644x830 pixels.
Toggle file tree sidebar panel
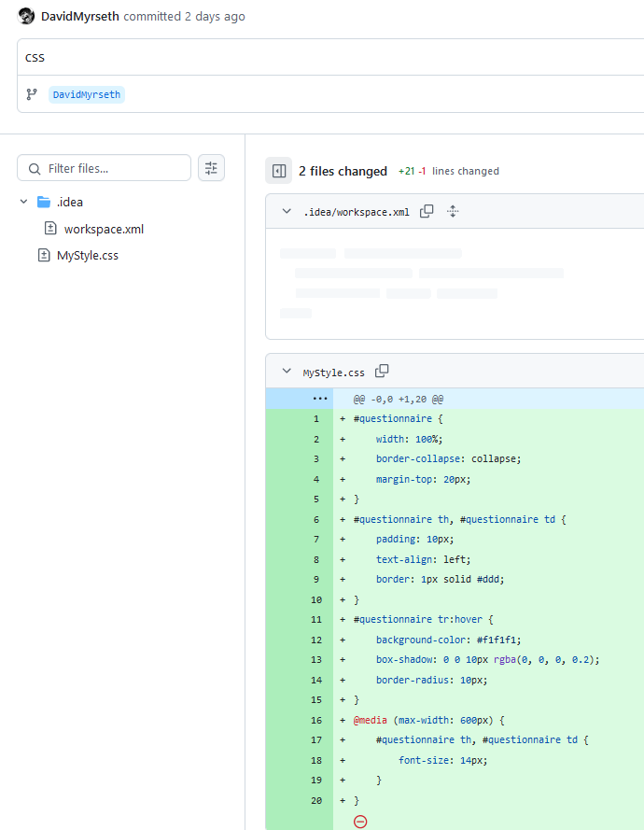[x=279, y=171]
